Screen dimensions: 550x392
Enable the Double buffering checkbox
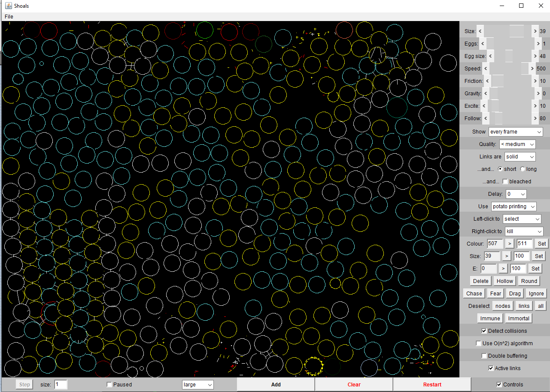point(484,356)
